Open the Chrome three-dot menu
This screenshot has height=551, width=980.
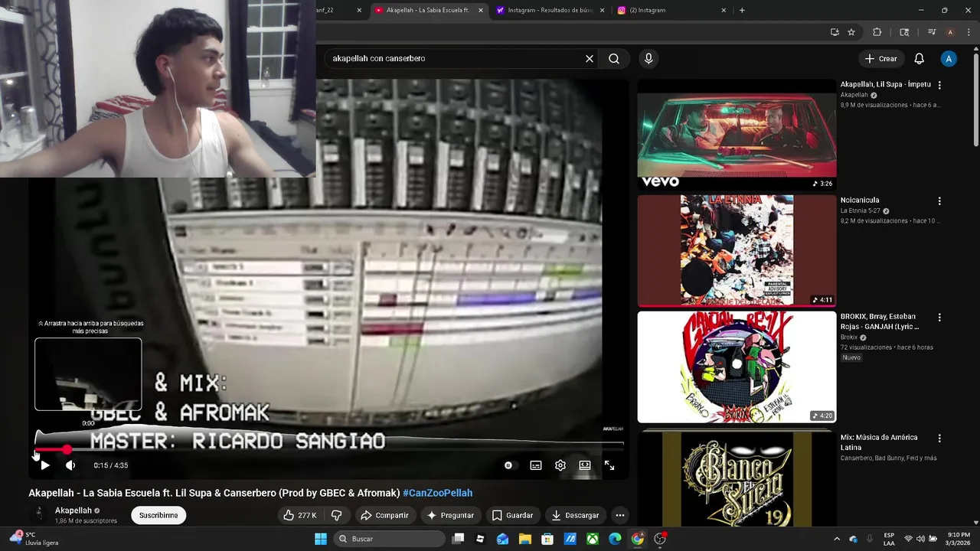click(x=969, y=32)
